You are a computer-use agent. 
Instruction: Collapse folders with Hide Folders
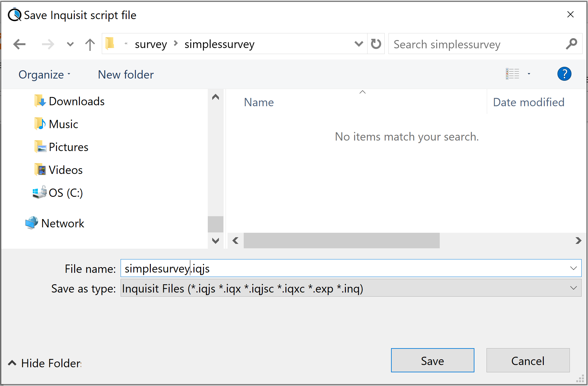tap(45, 363)
